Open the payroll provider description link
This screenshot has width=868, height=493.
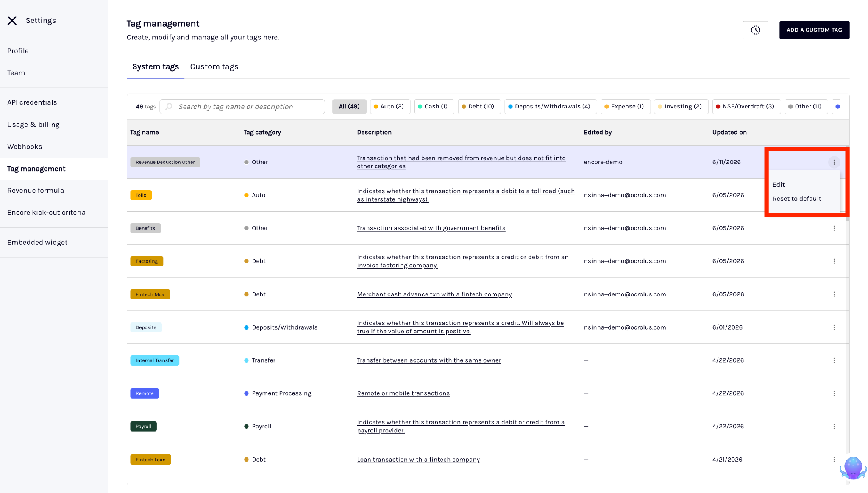coord(461,427)
